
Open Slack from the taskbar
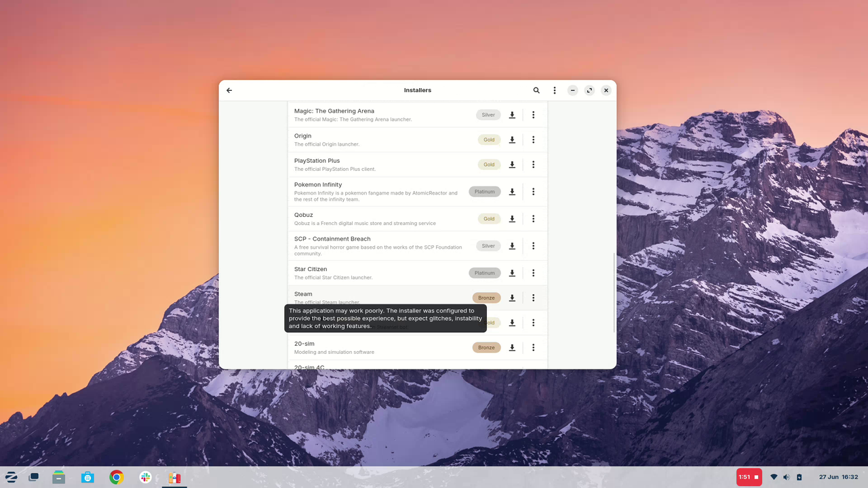point(145,477)
